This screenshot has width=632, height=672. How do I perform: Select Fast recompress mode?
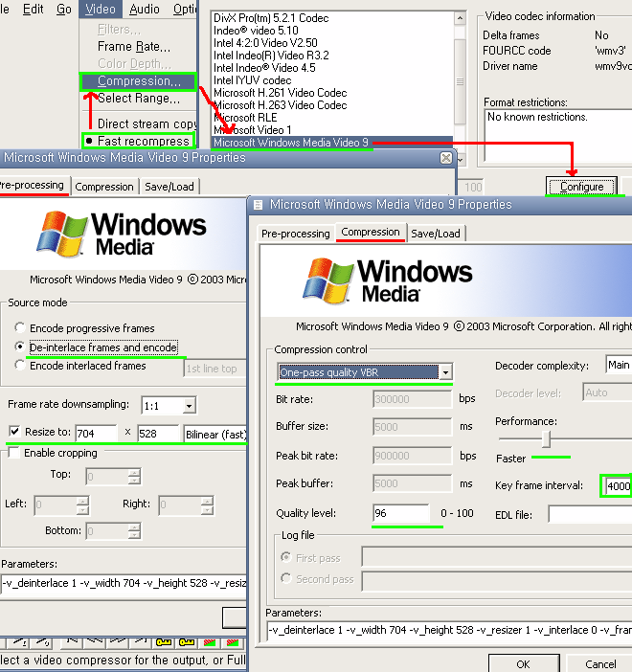tap(139, 141)
